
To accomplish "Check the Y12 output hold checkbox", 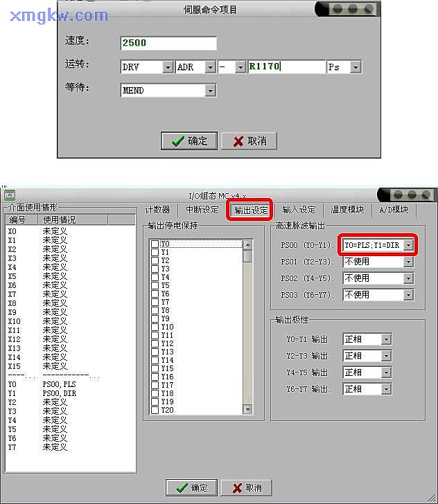I will pos(155,343).
